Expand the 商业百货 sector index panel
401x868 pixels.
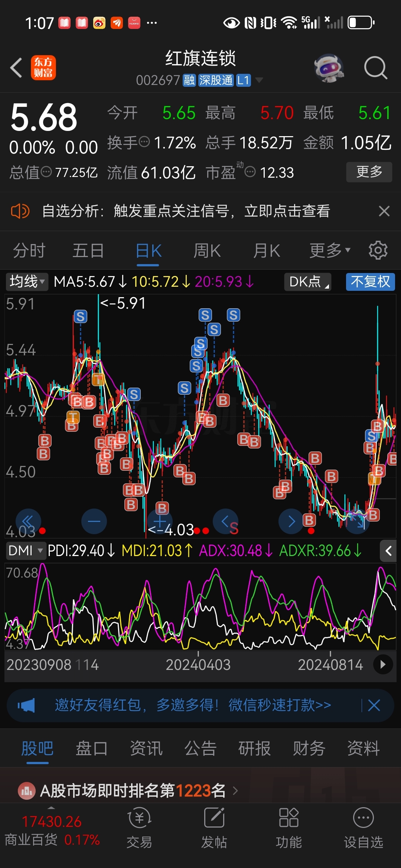tap(52, 829)
